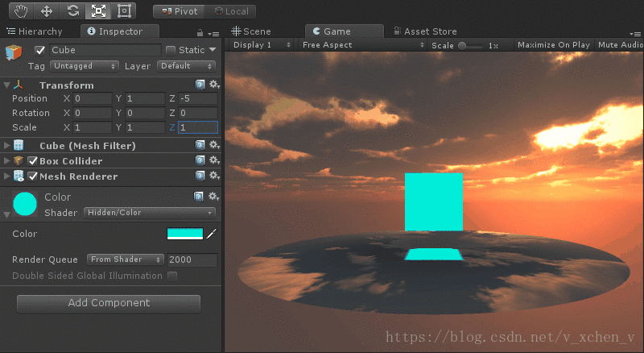This screenshot has width=644, height=353.
Task: Expand the Cube (Mesh Filter) component
Action: (x=6, y=145)
